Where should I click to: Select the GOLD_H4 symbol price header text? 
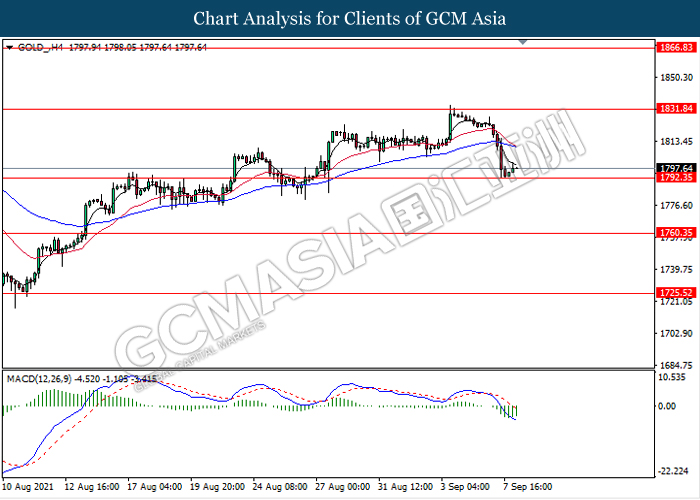[x=112, y=47]
